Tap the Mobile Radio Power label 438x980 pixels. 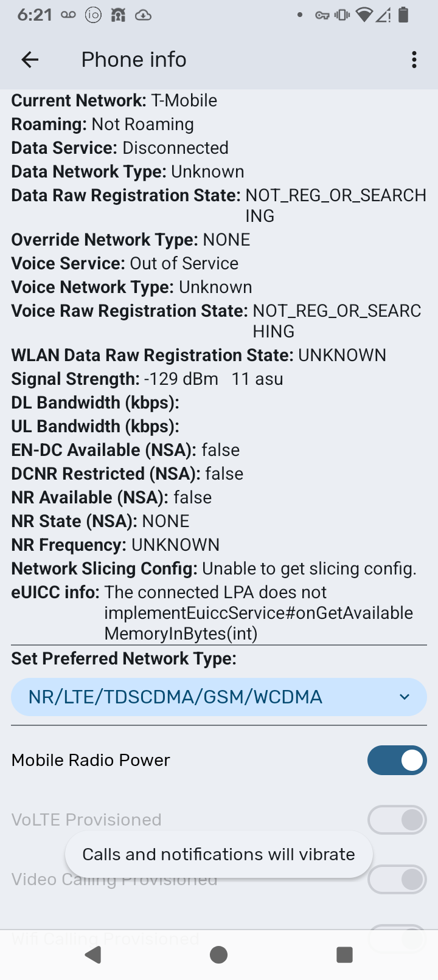pos(91,761)
